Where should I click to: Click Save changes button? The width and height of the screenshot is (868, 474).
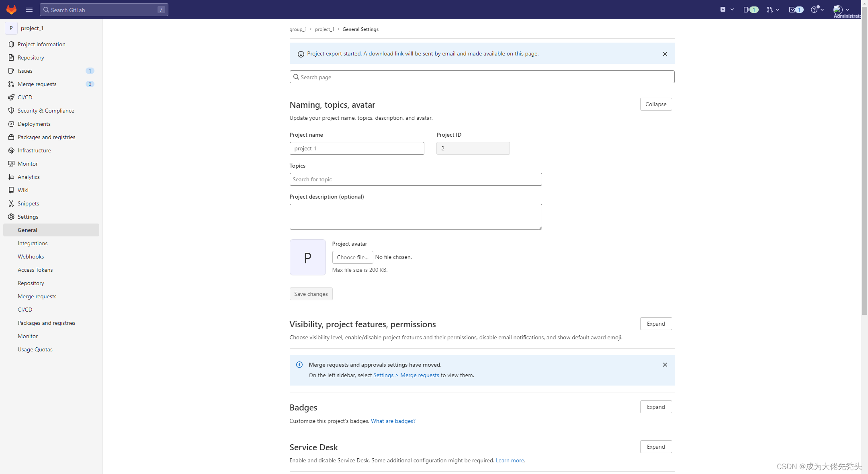click(x=311, y=294)
